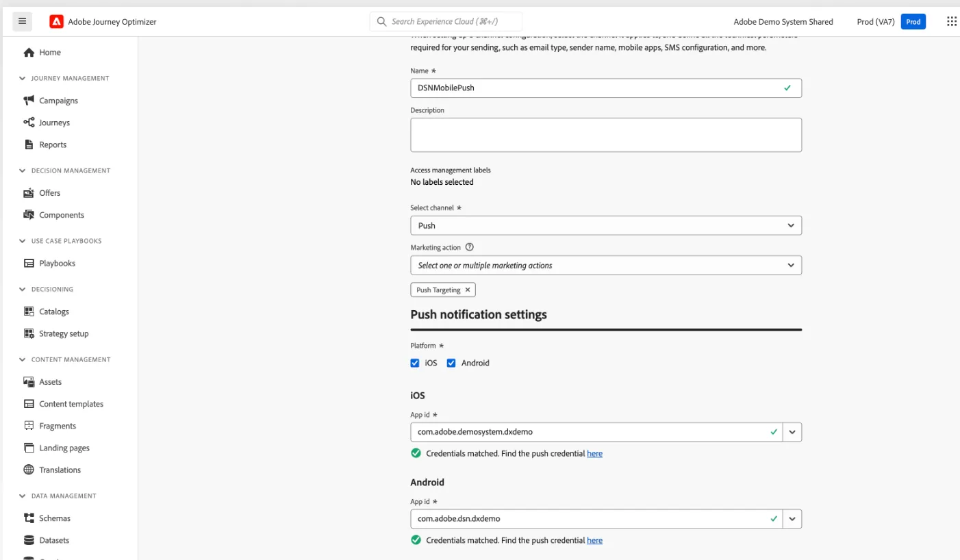Click the Translations globe icon
This screenshot has height=560, width=960.
29,470
